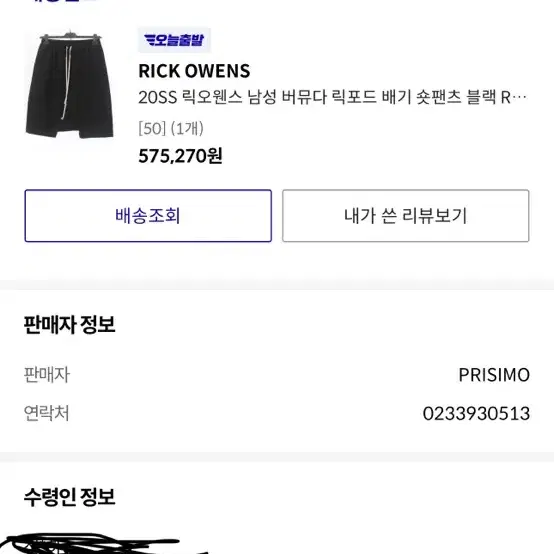
Task: Click the 연락처 row label
Action: pyautogui.click(x=47, y=413)
